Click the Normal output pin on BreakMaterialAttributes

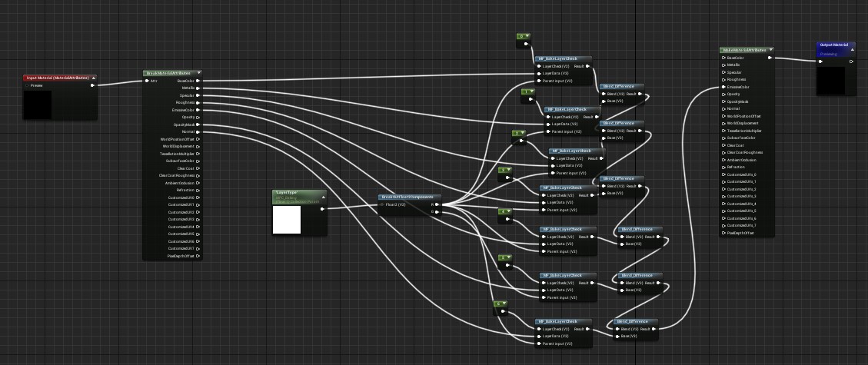[x=198, y=131]
